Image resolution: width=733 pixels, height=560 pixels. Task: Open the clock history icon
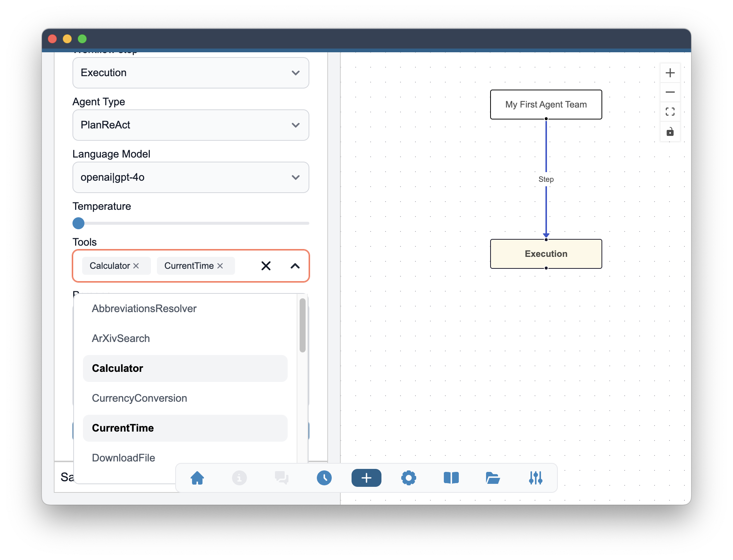coord(324,478)
